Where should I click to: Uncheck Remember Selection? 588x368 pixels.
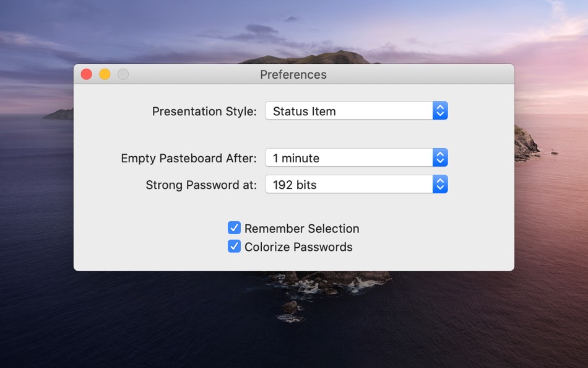point(234,228)
